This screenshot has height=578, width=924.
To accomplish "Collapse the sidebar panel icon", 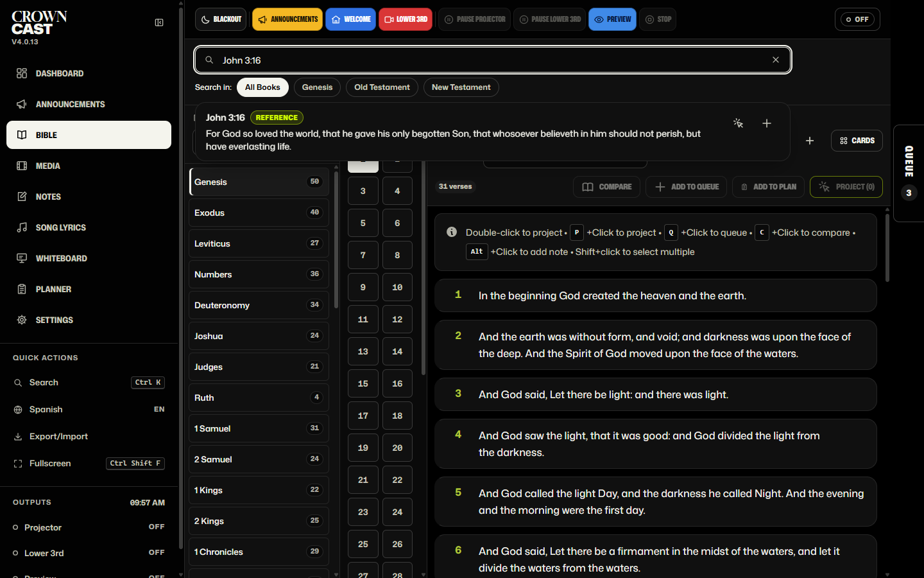I will (159, 22).
